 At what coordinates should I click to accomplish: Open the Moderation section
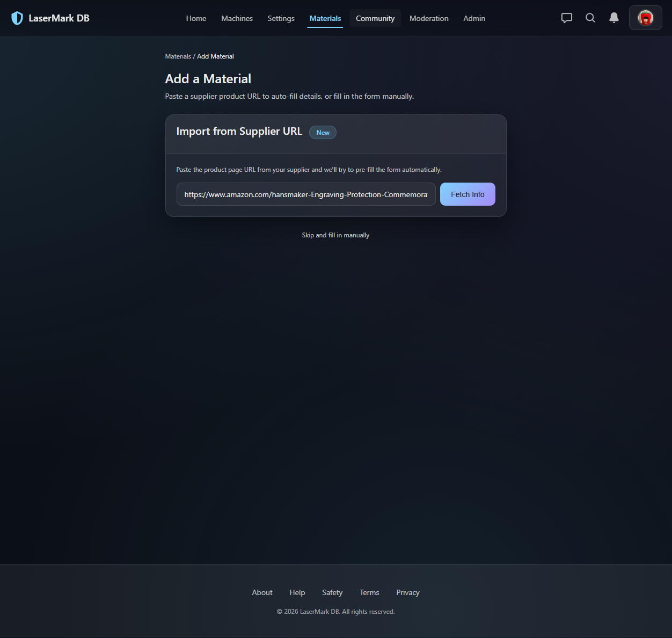tap(429, 18)
